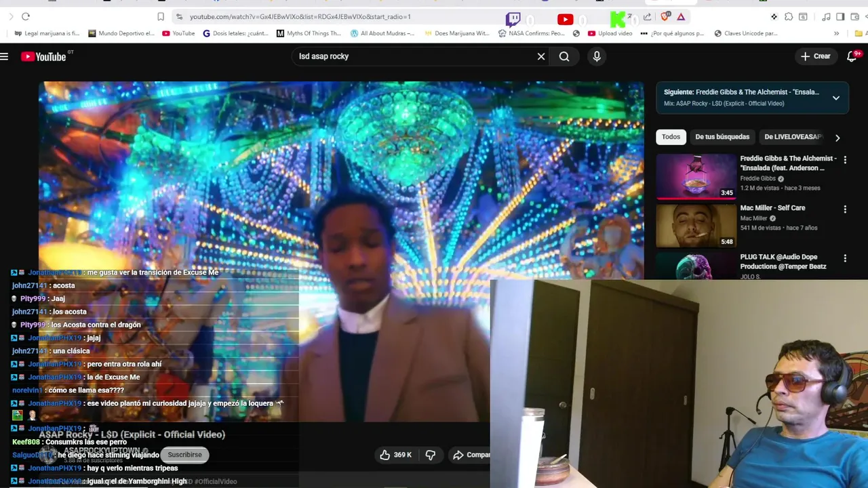Toggle the browser sidebar panel icon

(x=840, y=16)
